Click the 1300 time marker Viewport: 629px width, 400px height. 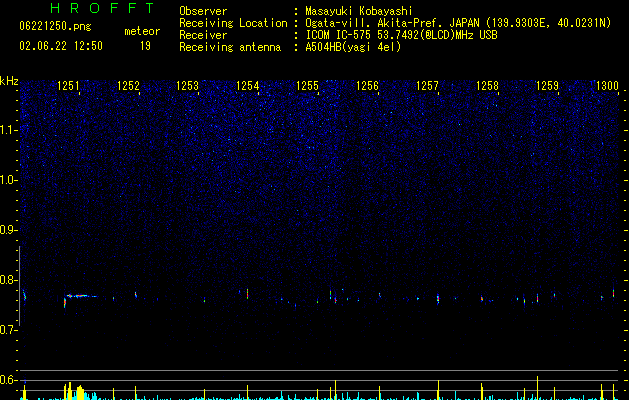click(x=607, y=86)
